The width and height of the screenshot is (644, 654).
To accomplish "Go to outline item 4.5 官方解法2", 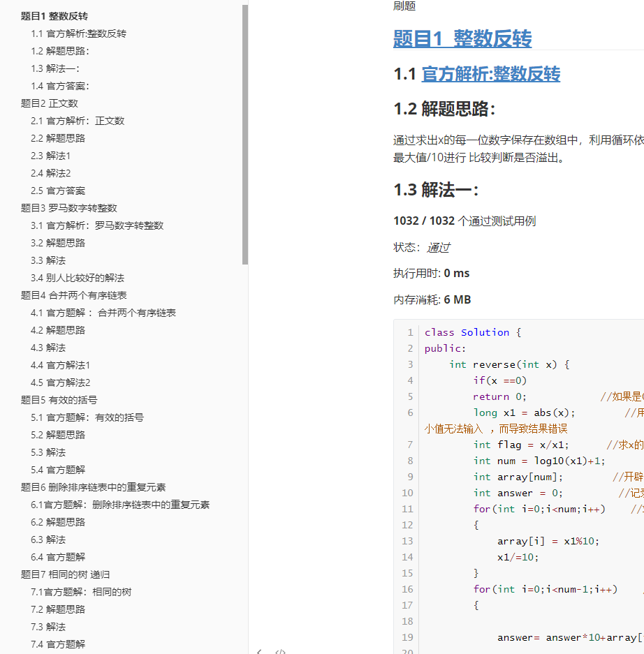I will click(61, 383).
